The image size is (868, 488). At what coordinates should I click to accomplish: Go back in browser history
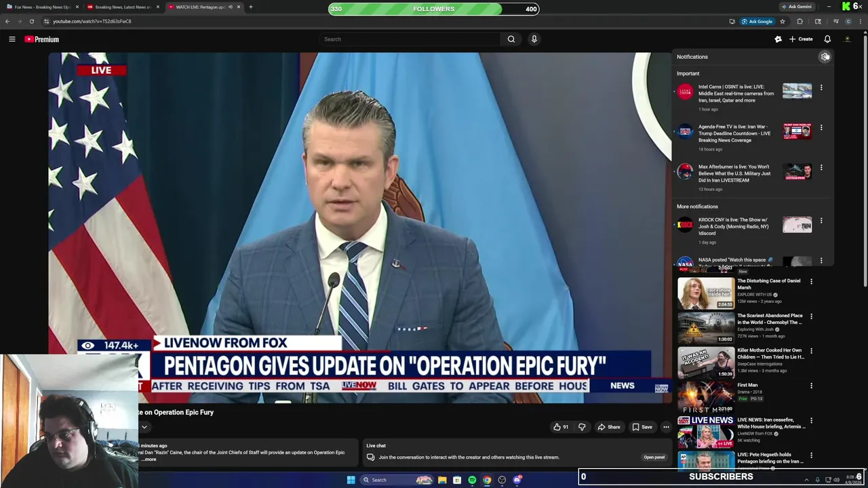point(7,21)
